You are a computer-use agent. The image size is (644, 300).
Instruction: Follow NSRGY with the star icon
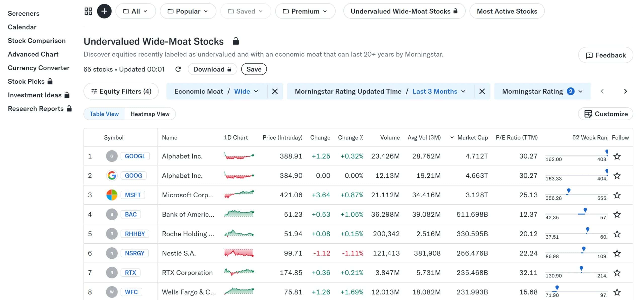(617, 253)
